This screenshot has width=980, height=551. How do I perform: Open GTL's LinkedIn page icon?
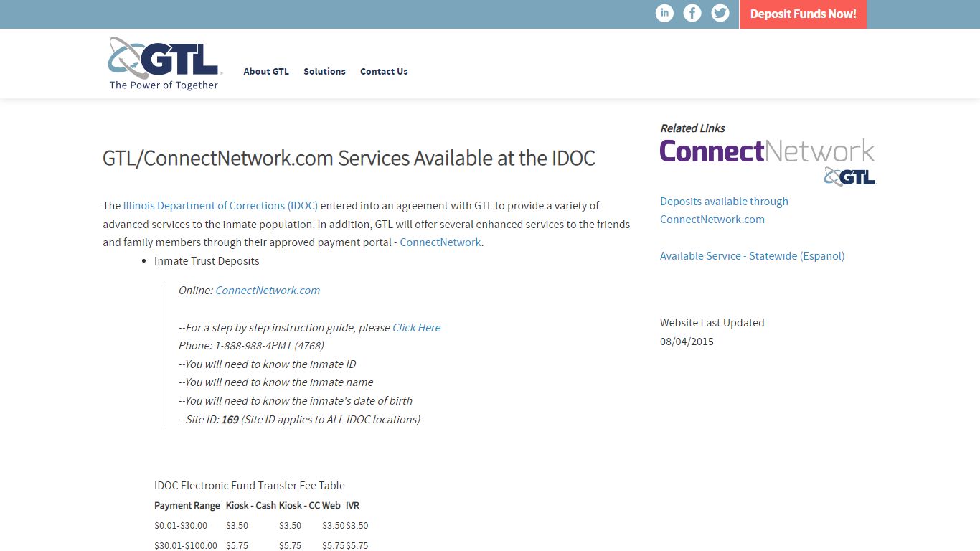pyautogui.click(x=664, y=13)
